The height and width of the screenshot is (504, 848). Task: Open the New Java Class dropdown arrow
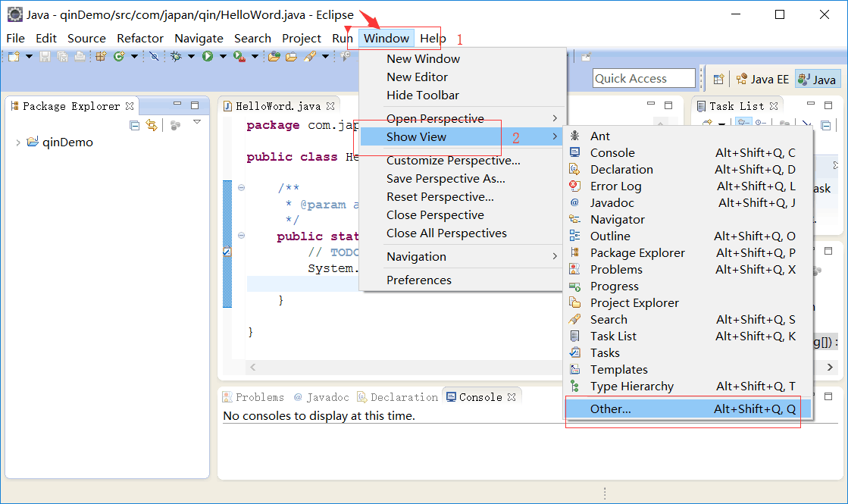point(134,56)
